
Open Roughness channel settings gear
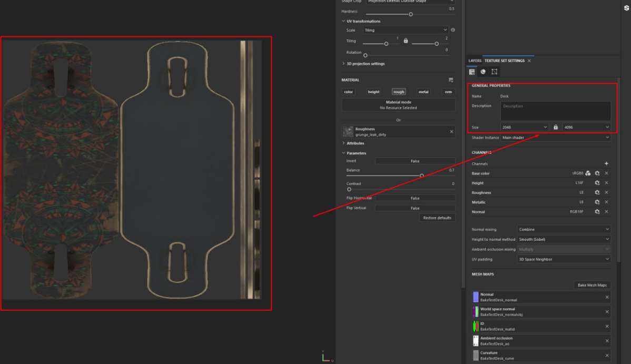[x=597, y=192]
